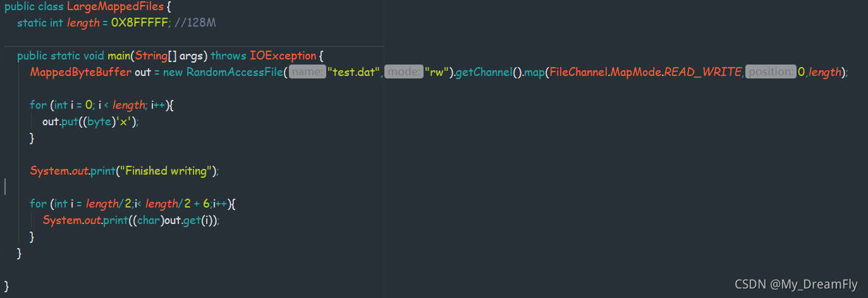Click the (byte)'x' cast expression

(x=106, y=121)
